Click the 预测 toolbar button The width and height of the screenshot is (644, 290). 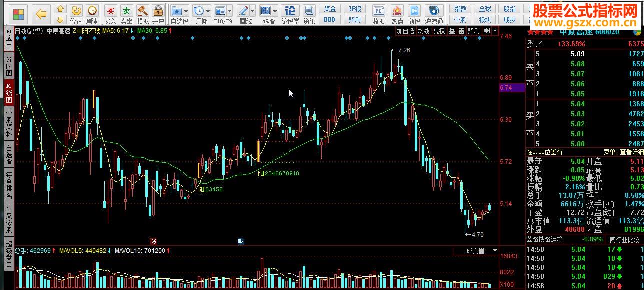(x=355, y=20)
